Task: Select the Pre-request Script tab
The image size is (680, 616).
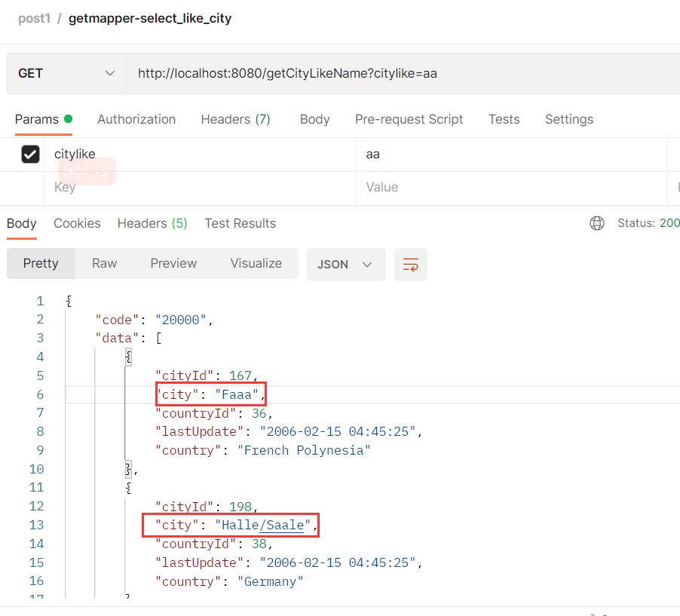Action: coord(409,119)
